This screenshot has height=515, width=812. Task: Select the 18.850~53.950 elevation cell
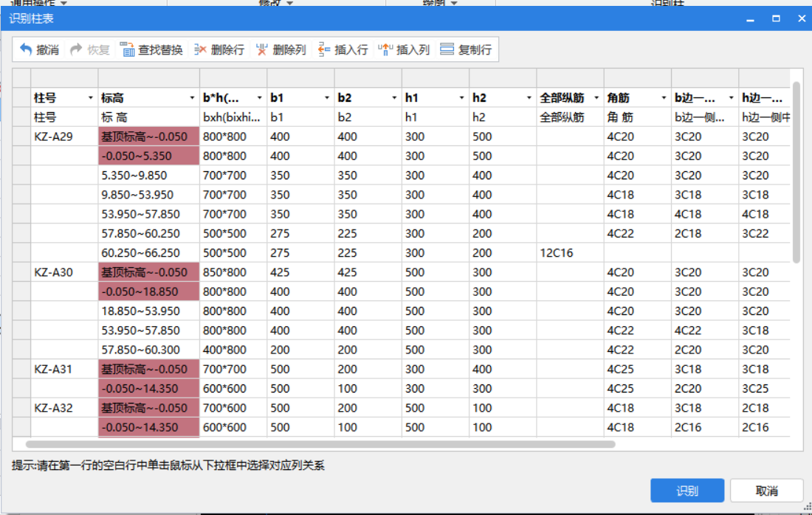click(148, 311)
